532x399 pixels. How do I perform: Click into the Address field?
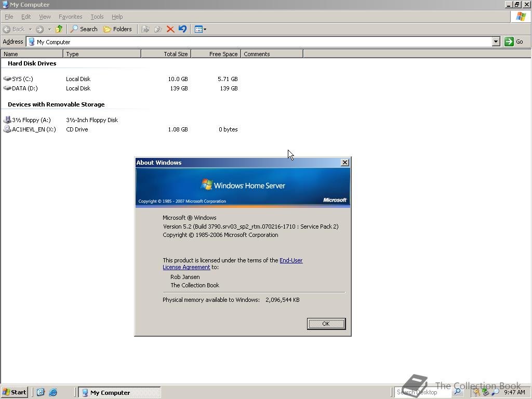[x=260, y=42]
